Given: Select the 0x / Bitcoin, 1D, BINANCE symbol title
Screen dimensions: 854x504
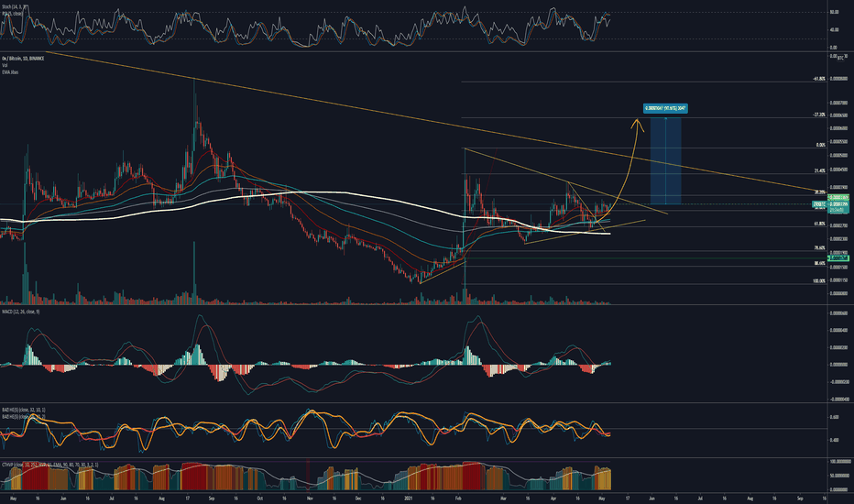Looking at the screenshot, I should (x=23, y=58).
